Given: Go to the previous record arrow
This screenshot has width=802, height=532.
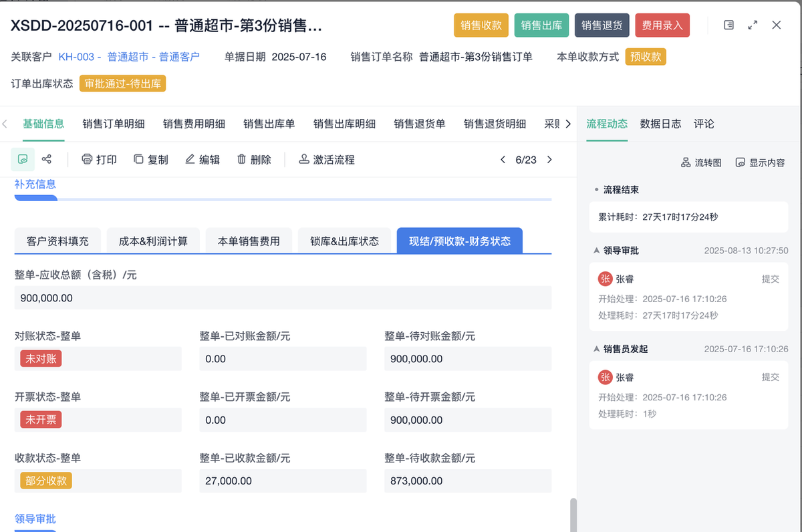Looking at the screenshot, I should [x=503, y=160].
